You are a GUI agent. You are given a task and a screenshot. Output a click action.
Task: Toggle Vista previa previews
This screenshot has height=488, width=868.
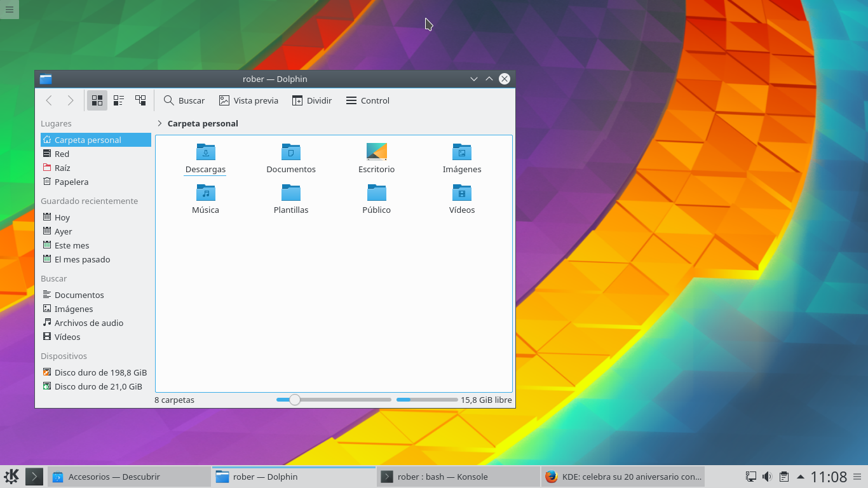pyautogui.click(x=248, y=100)
